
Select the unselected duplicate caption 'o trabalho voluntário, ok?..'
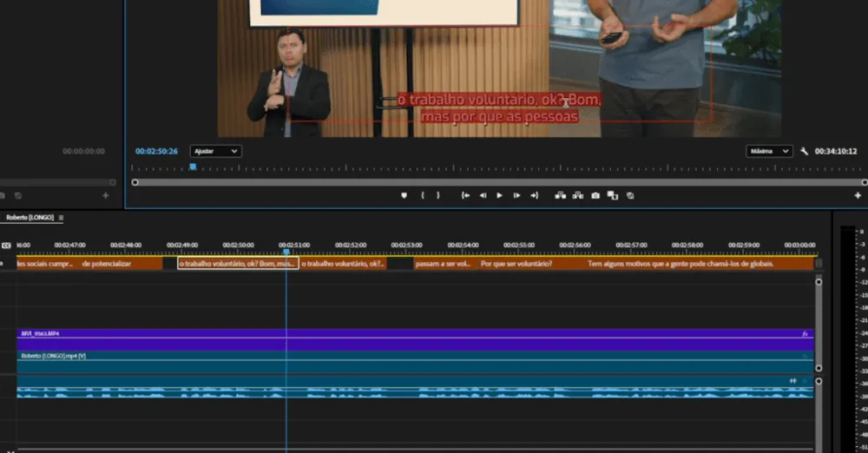(343, 264)
